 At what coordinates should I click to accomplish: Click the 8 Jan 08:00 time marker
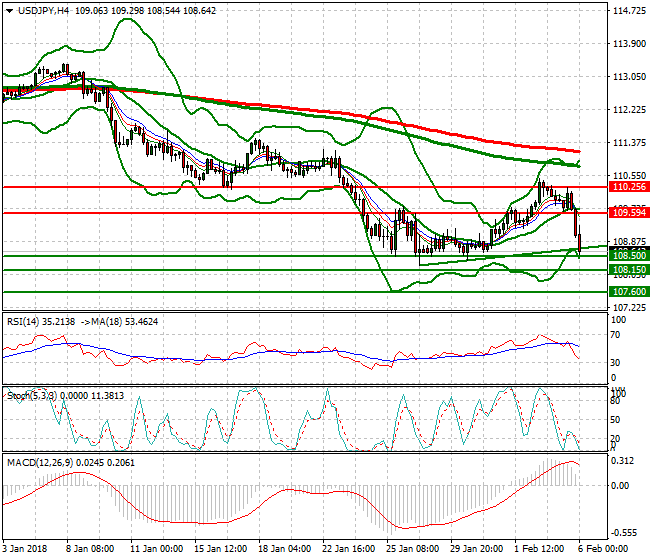[x=91, y=551]
